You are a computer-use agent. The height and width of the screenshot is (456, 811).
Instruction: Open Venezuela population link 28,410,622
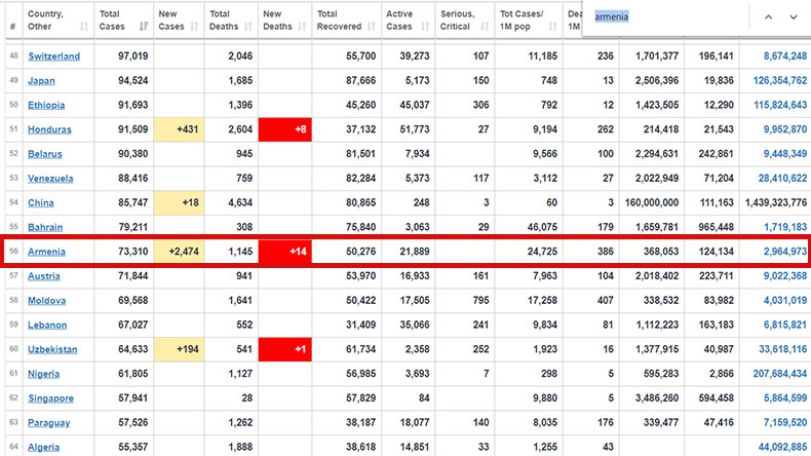pos(783,178)
